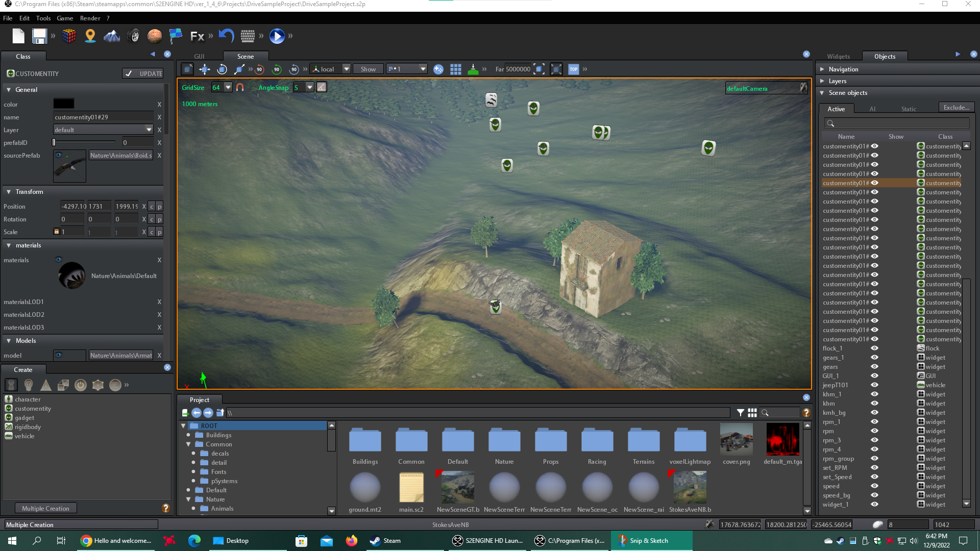
Task: Undo the last action
Action: (x=226, y=36)
